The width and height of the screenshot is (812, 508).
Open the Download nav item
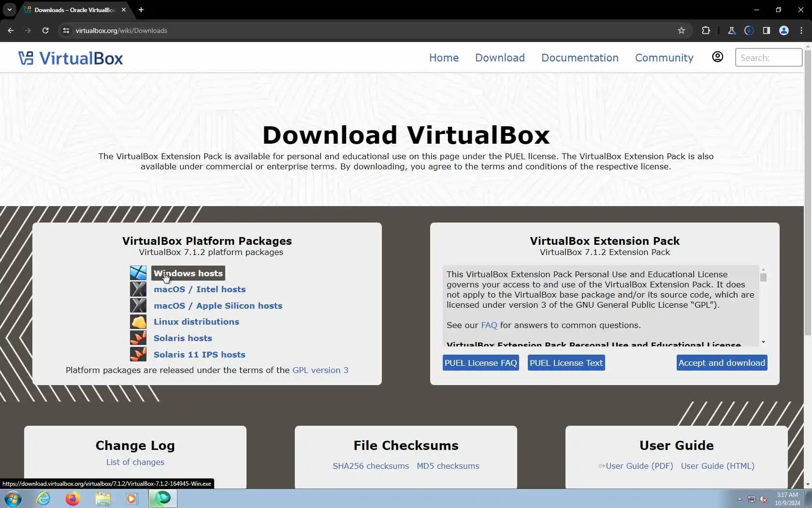500,58
